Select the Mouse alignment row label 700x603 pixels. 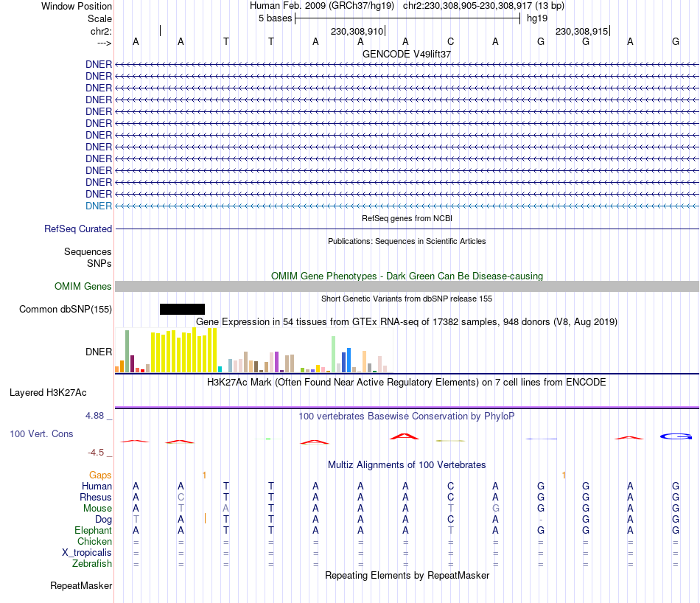pyautogui.click(x=97, y=509)
